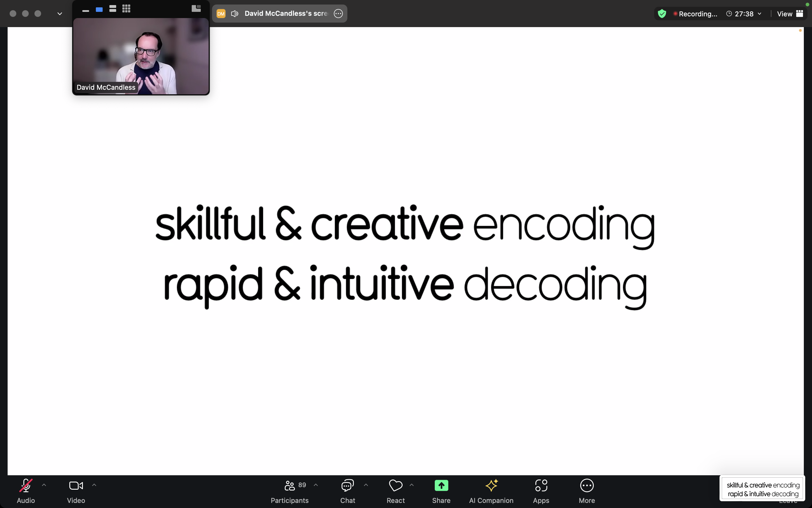The width and height of the screenshot is (812, 508).
Task: Click David McCandless video thumbnail
Action: point(141,56)
